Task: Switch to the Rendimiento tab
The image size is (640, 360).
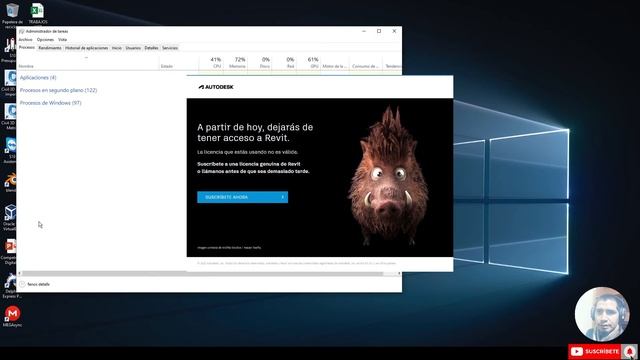Action: 50,48
